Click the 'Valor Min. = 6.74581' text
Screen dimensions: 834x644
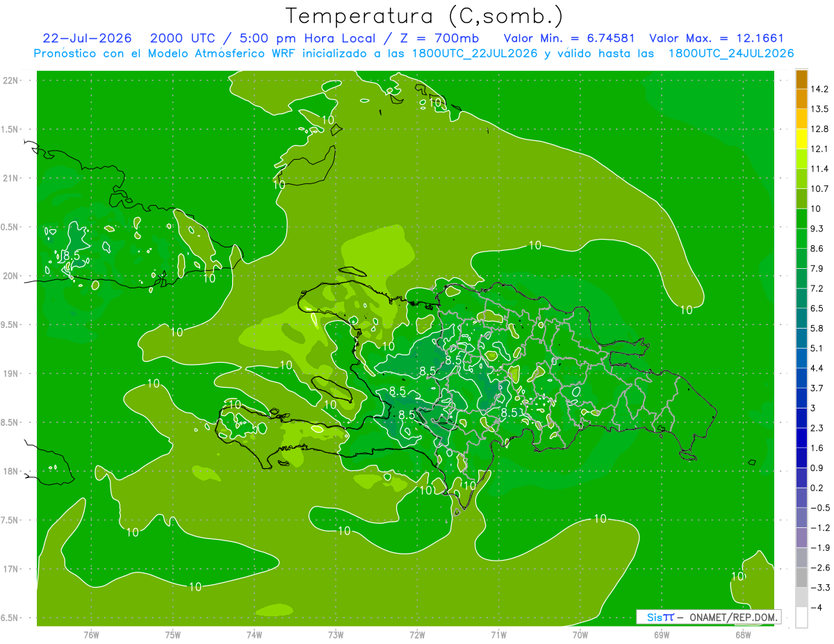point(569,38)
